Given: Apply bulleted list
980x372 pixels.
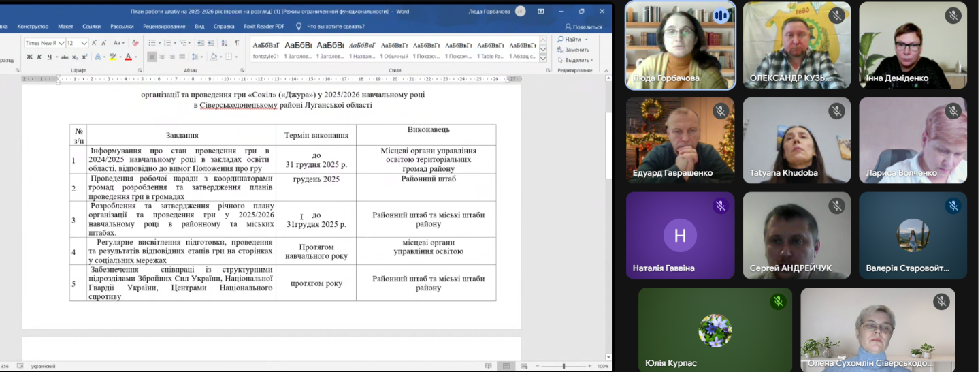Looking at the screenshot, I should point(152,43).
